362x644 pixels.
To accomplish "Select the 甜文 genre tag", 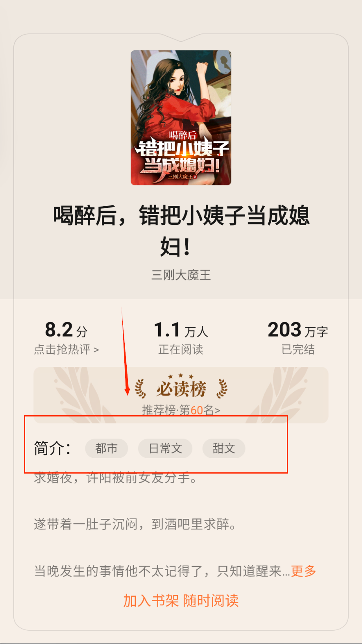I will click(x=224, y=448).
